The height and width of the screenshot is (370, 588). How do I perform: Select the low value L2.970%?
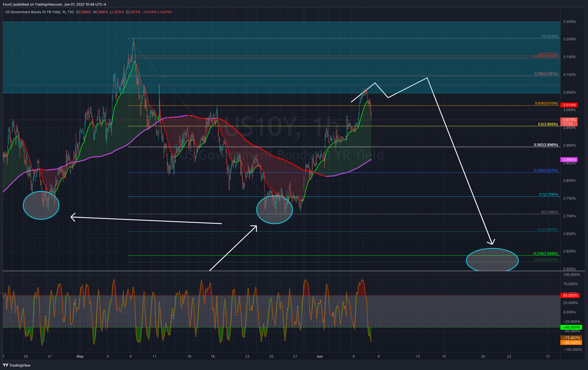click(x=117, y=12)
